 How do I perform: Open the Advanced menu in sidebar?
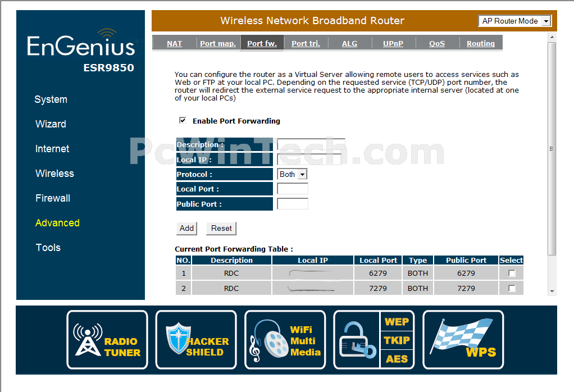pyautogui.click(x=57, y=223)
